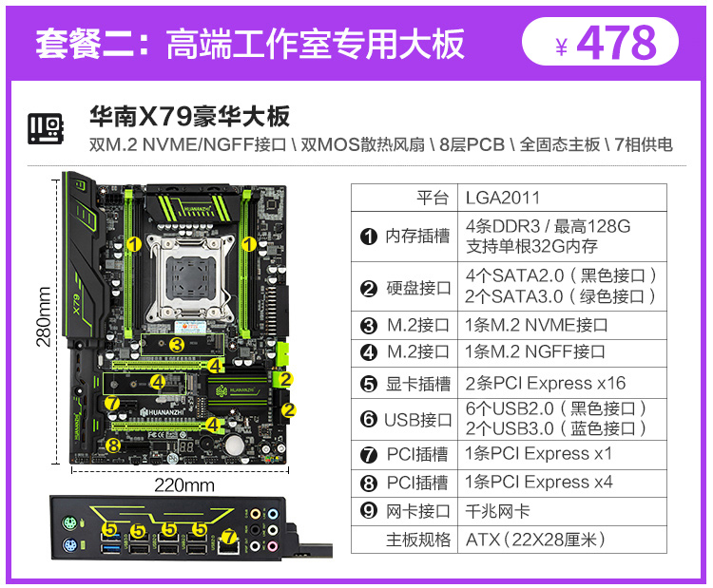Click the LGA2011 platform cell
The image size is (713, 588).
[562, 198]
